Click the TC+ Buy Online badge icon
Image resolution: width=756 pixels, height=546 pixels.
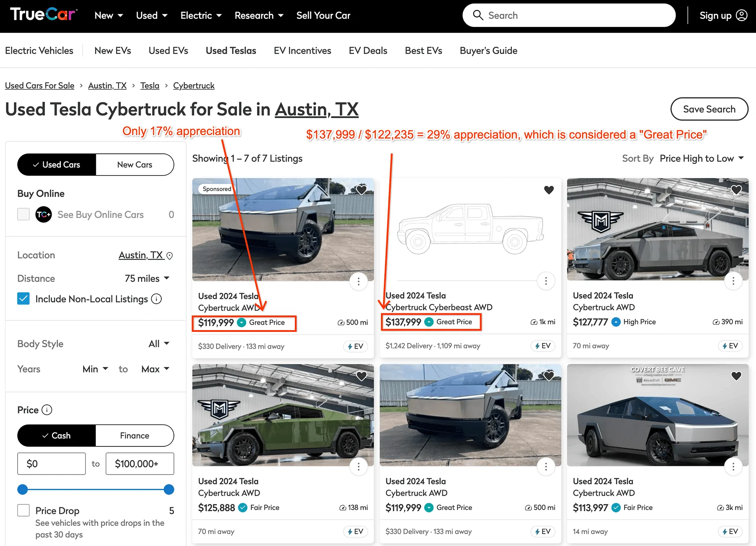click(x=44, y=215)
